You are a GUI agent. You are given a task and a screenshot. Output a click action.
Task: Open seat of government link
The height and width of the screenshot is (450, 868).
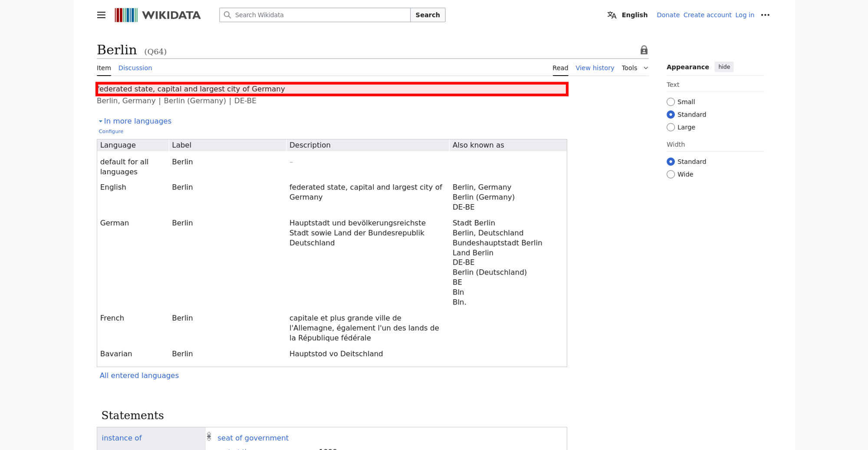coord(253,438)
